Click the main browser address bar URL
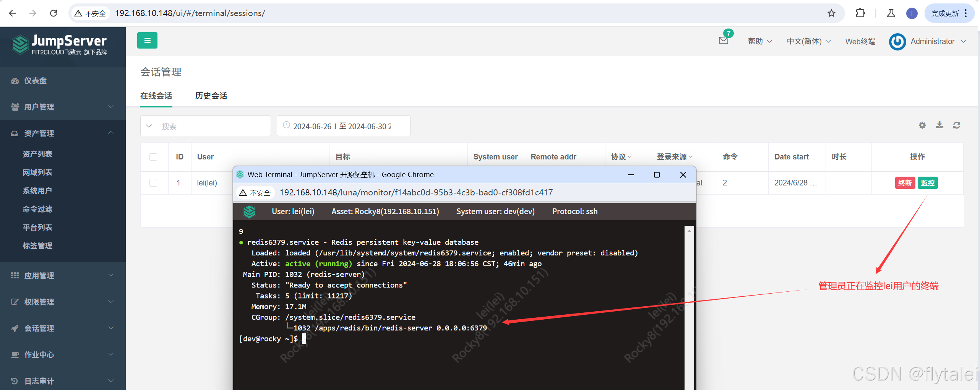The width and height of the screenshot is (980, 390). (x=190, y=13)
